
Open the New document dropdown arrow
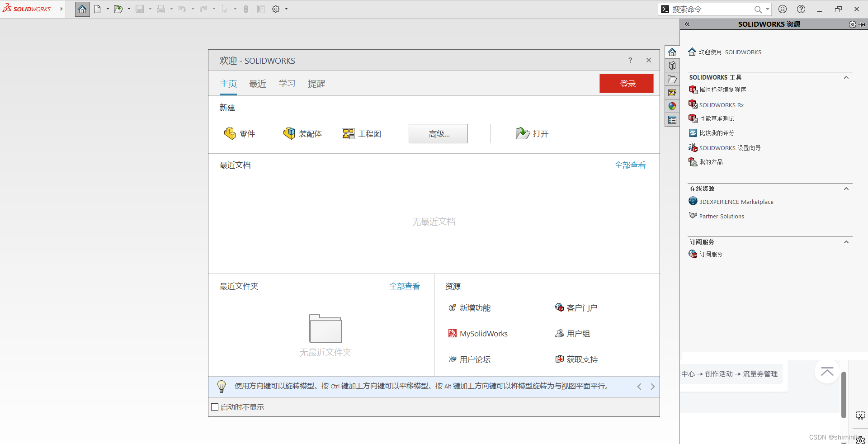(108, 9)
